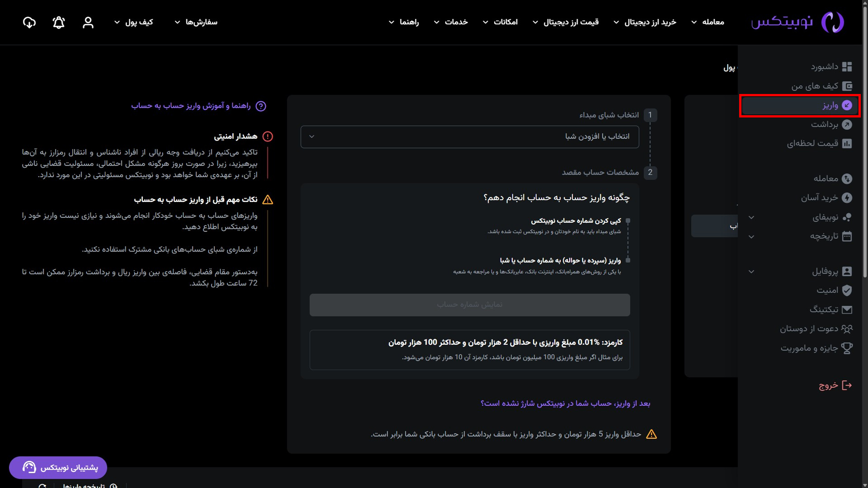Click the معامله trade icon in sidebar
868x488 pixels.
click(847, 178)
